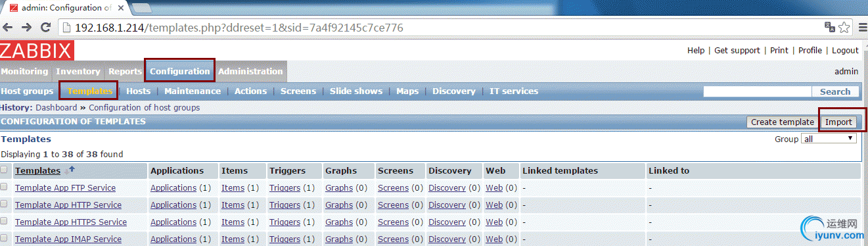Click the Create template button
The image size is (868, 246).
[783, 122]
